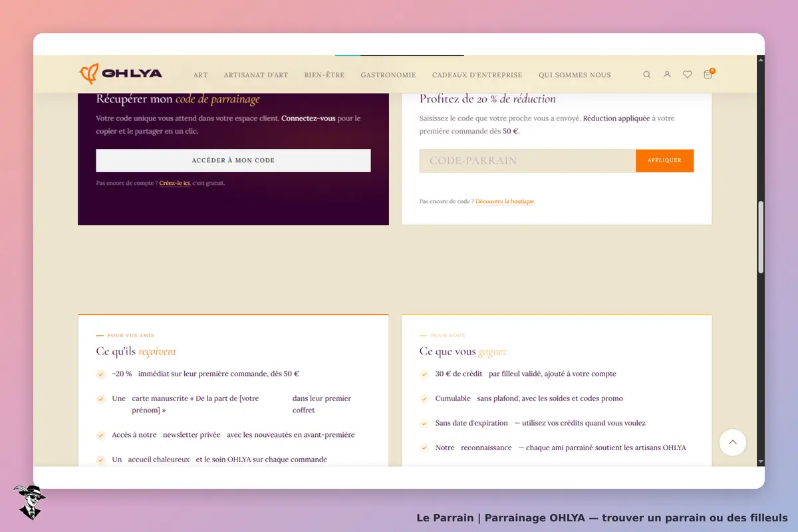Screen dimensions: 798x532
Task: Focus the CODE-PARRAIN input field
Action: 527,160
